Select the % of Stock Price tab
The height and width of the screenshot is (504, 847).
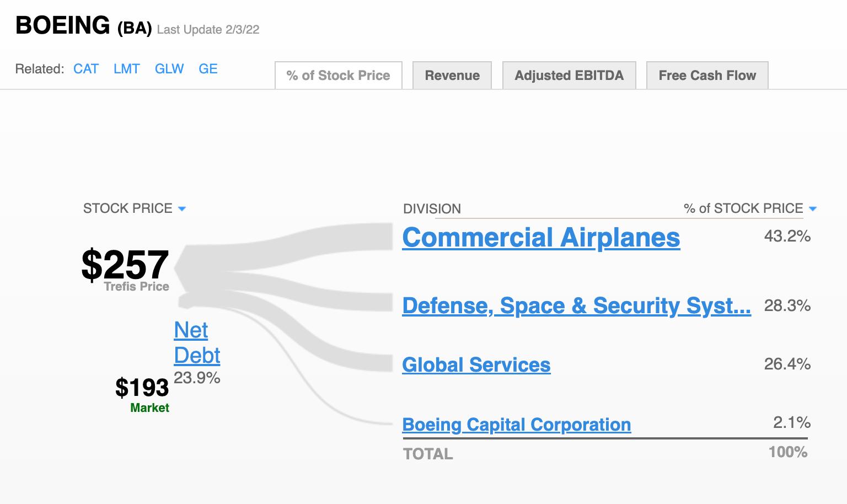(338, 76)
